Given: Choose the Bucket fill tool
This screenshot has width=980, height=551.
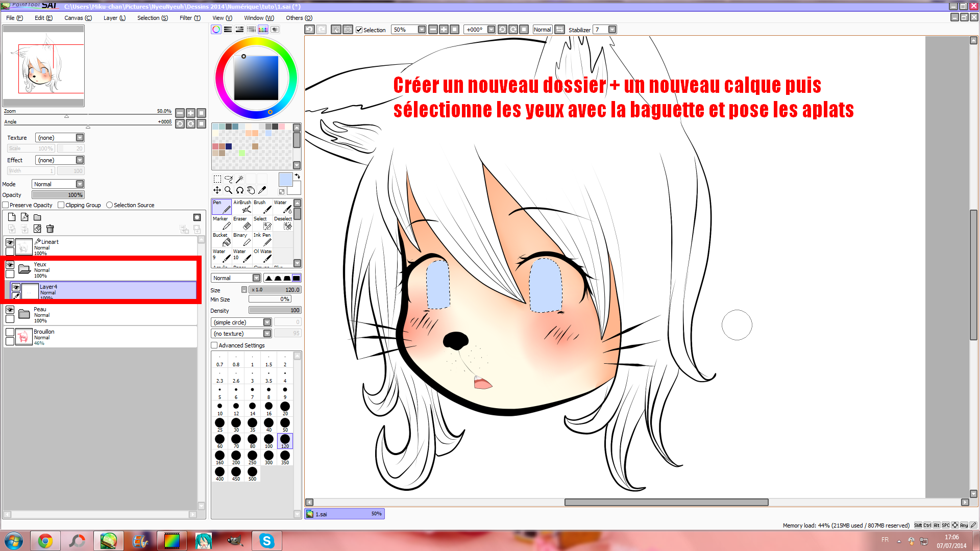Looking at the screenshot, I should click(222, 239).
